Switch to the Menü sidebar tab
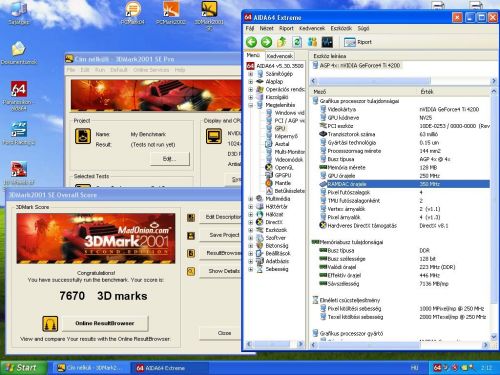The image size is (500, 375). 253,55
